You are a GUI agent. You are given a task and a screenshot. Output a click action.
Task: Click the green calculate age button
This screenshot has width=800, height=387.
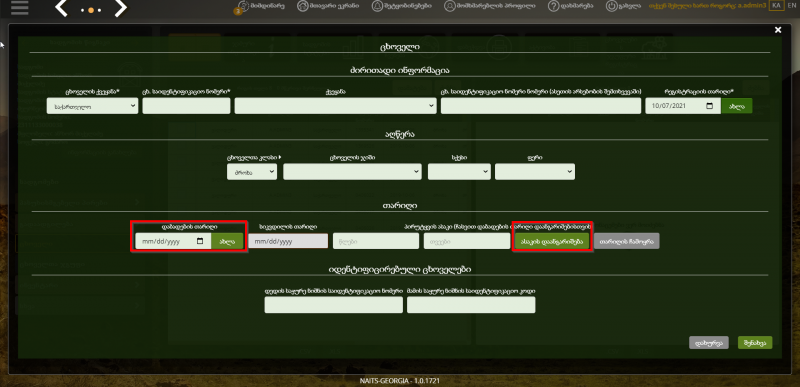tap(552, 241)
